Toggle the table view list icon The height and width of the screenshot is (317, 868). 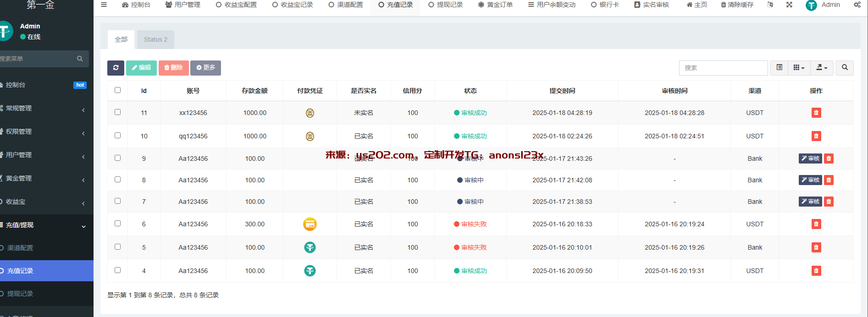coord(779,68)
